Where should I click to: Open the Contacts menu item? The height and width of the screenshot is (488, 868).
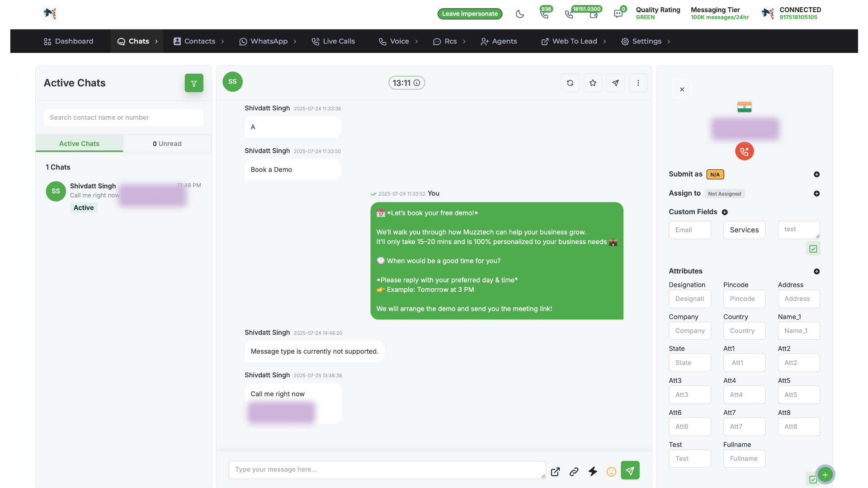click(199, 41)
